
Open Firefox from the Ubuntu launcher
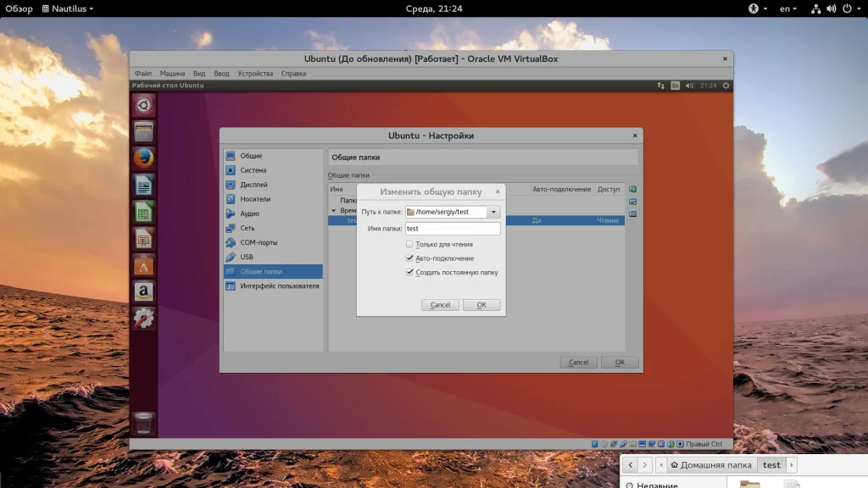coord(144,158)
